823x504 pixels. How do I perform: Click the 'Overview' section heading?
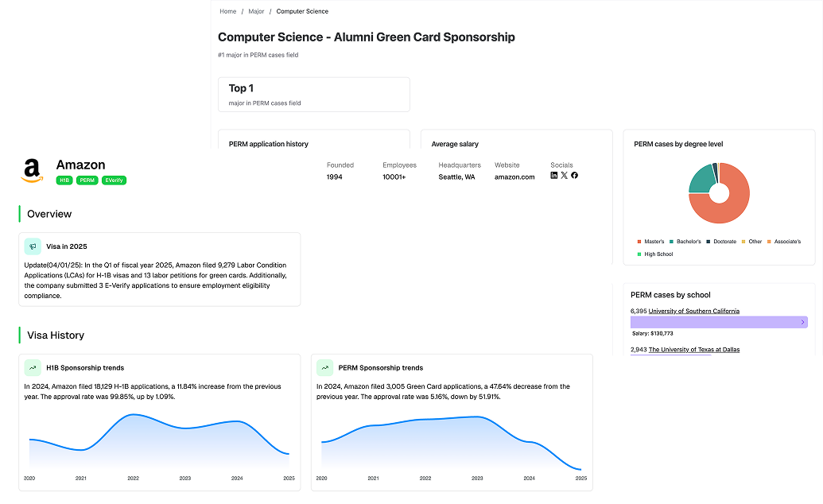tap(49, 214)
